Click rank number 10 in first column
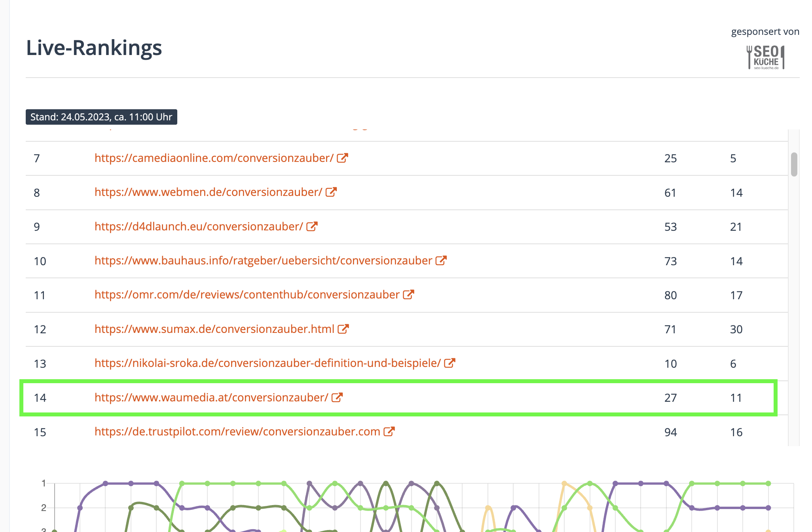812x532 pixels. 40,261
